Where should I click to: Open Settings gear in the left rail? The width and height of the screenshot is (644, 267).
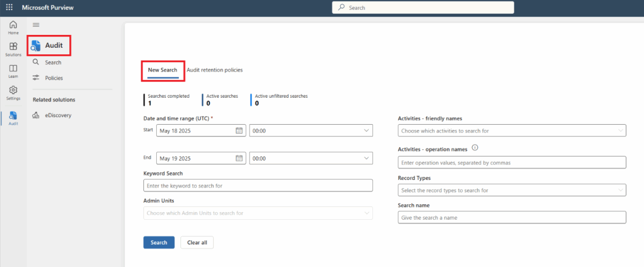tap(13, 93)
